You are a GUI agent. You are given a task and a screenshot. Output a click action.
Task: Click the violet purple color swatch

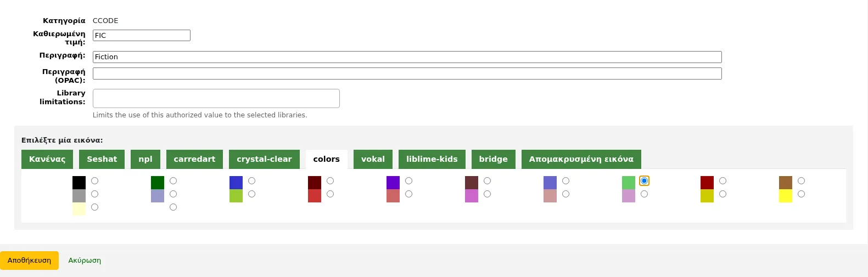coord(393,183)
